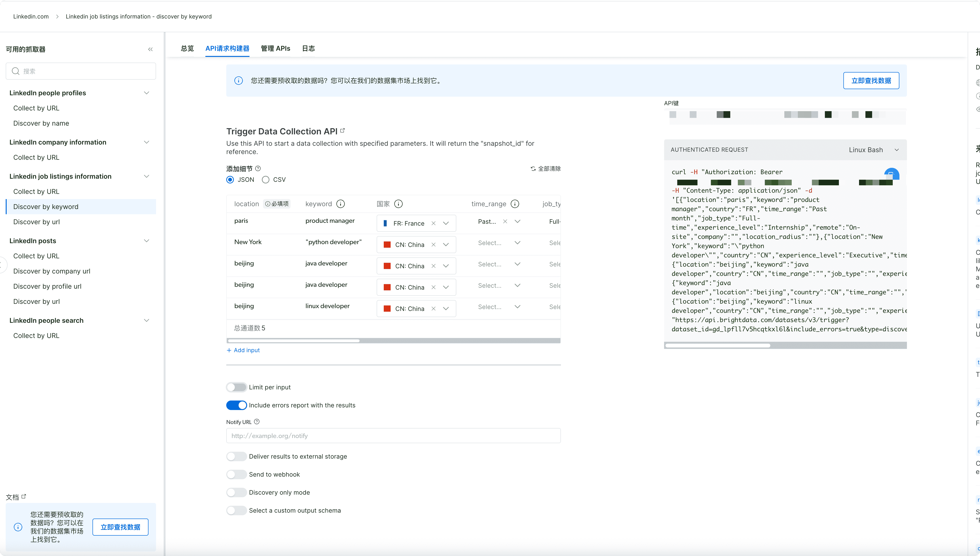This screenshot has height=556, width=980.
Task: Click the Notify URL input field
Action: tap(393, 436)
